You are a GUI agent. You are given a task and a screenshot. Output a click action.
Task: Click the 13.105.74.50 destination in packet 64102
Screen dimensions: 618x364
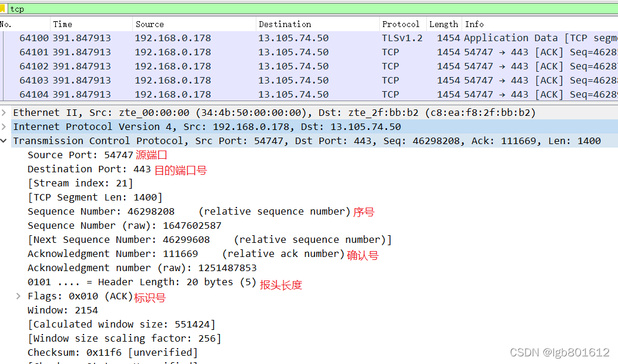[x=293, y=66]
